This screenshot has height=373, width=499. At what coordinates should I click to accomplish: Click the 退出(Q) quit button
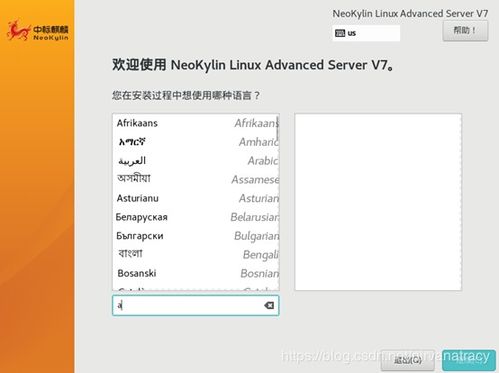coord(408,360)
